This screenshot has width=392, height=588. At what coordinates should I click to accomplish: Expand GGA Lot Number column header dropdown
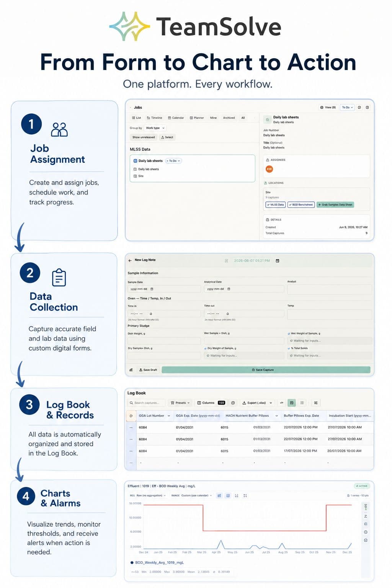169,416
